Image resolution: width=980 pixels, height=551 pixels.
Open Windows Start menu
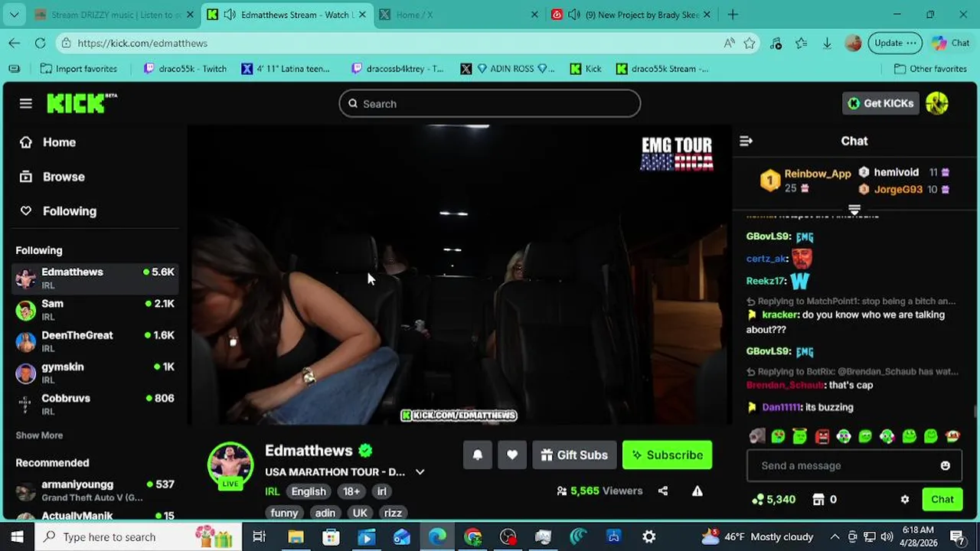pos(17,537)
